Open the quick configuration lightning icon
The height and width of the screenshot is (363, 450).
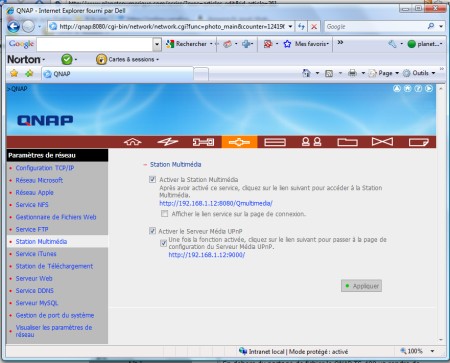coord(168,142)
